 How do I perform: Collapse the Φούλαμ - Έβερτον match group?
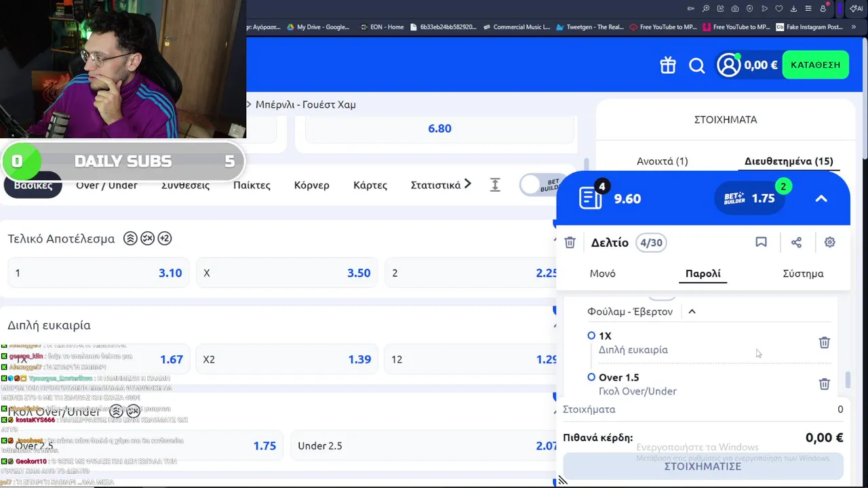pos(692,312)
